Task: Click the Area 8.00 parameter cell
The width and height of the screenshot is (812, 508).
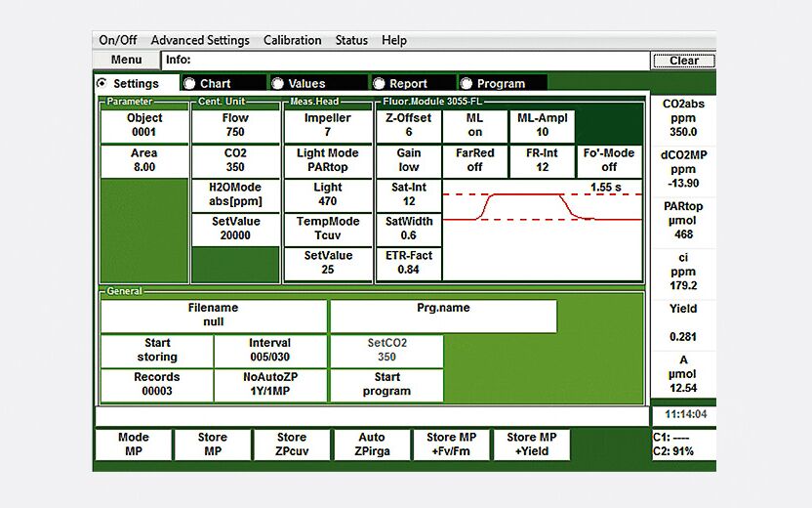Action: [x=144, y=160]
